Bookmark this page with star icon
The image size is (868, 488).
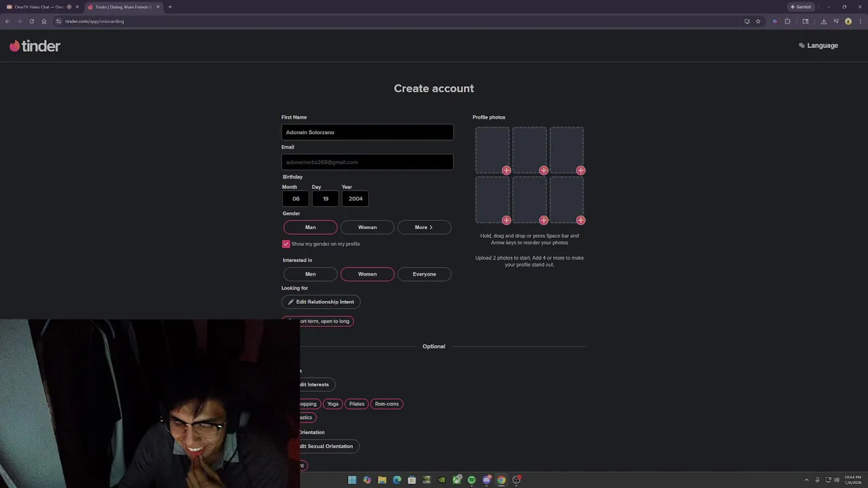[758, 21]
